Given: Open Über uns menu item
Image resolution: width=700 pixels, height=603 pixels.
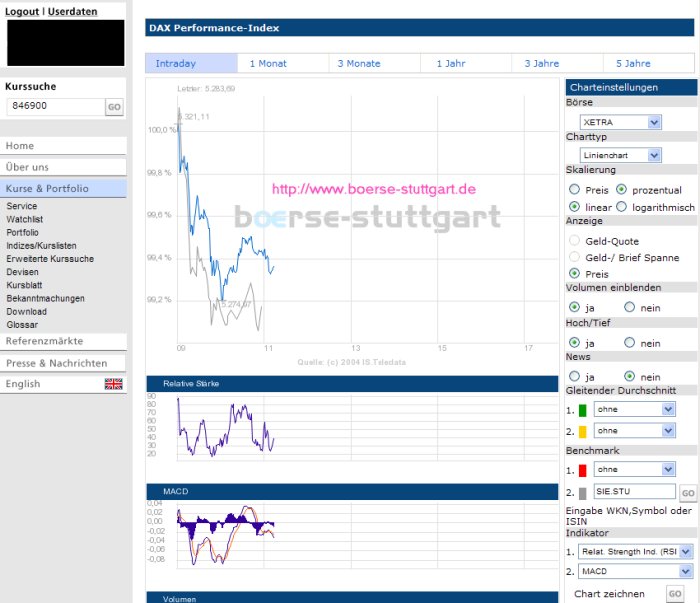Looking at the screenshot, I should [63, 167].
